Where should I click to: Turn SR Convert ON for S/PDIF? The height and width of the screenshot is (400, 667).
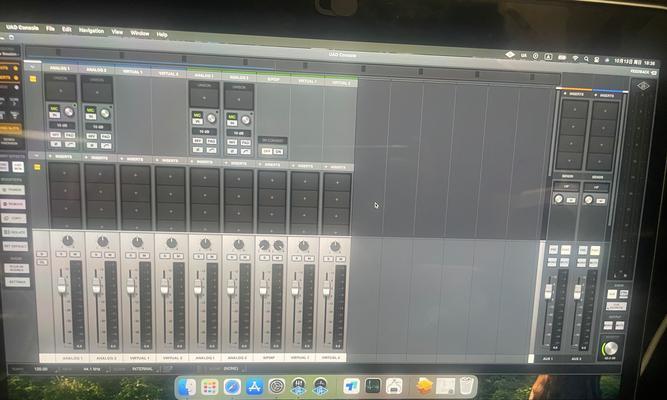[278, 151]
